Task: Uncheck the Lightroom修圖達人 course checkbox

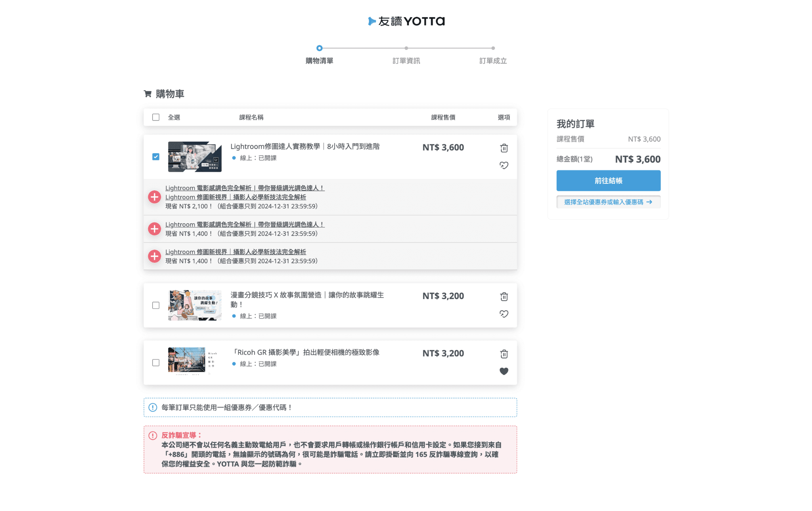Action: coord(156,157)
